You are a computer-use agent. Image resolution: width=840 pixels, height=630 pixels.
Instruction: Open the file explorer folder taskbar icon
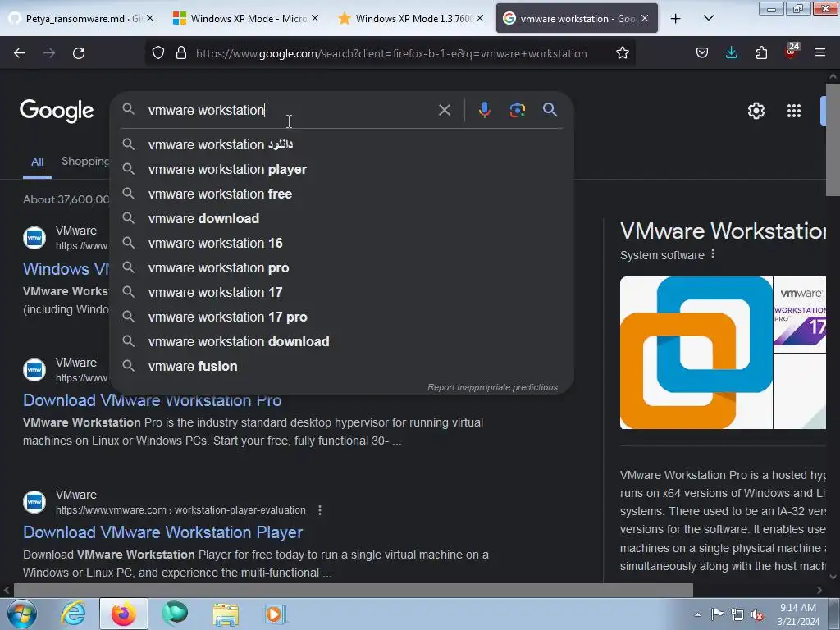click(x=226, y=614)
